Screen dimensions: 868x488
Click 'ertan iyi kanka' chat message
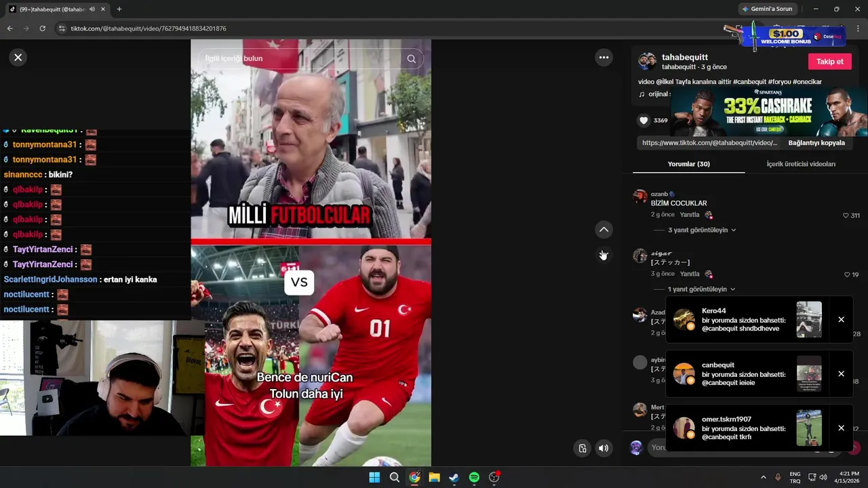130,279
